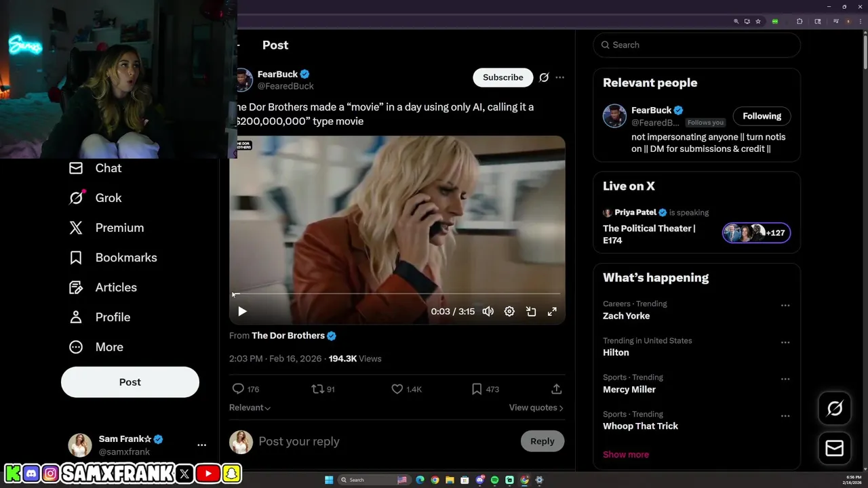Screen dimensions: 868x488
Task: Open Microsoft Edge from the taskbar
Action: coord(420,480)
